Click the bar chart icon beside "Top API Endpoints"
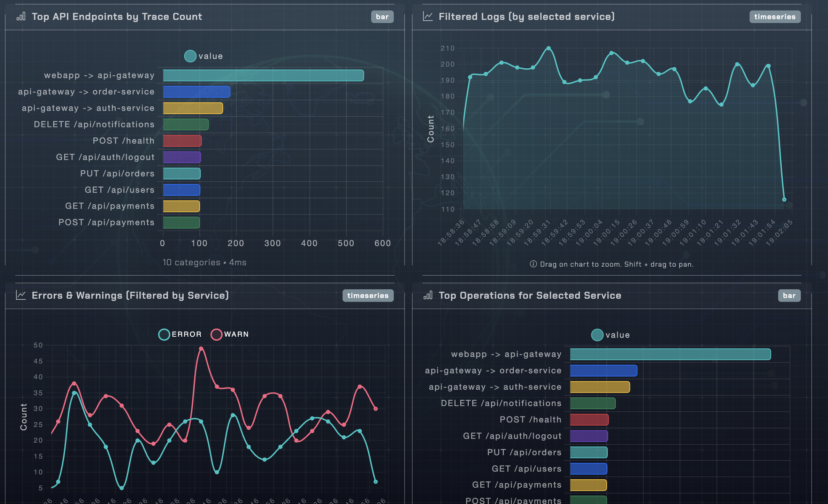 (x=21, y=16)
